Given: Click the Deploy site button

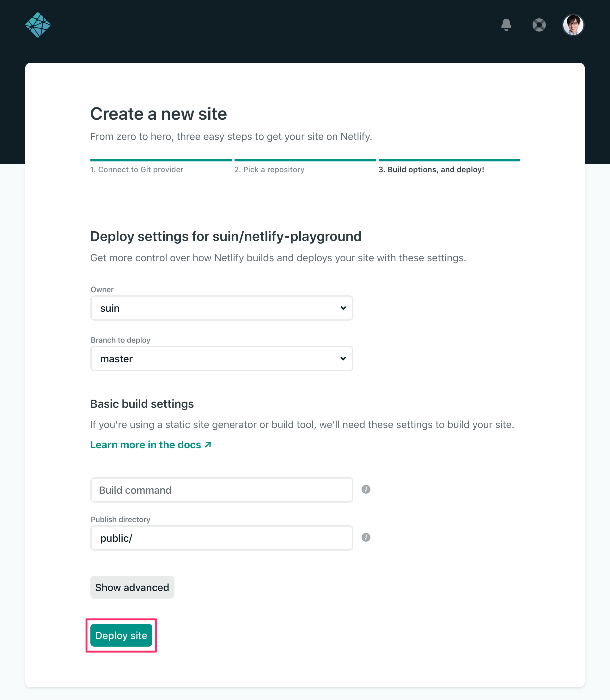Looking at the screenshot, I should [x=121, y=635].
